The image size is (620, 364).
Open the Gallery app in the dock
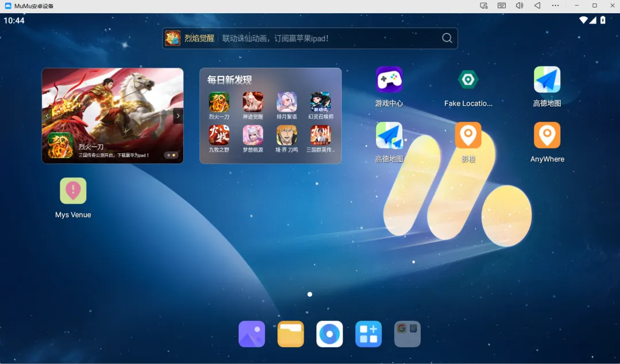251,334
